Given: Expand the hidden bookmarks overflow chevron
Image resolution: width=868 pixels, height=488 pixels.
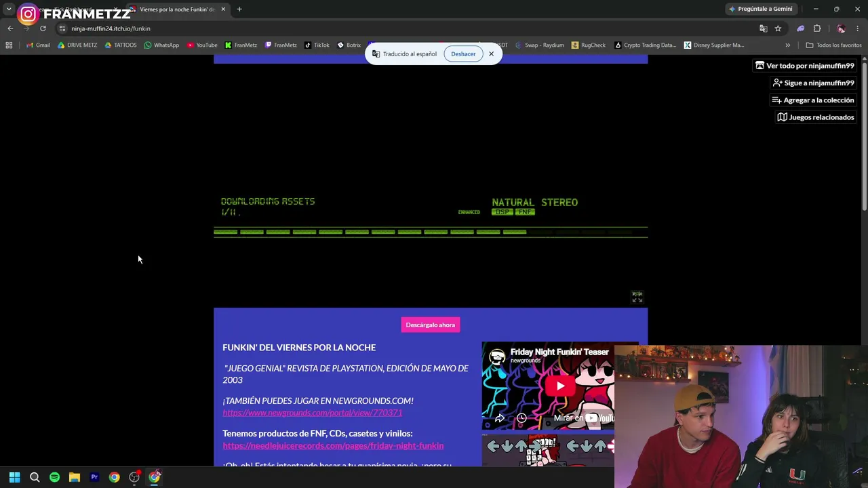Looking at the screenshot, I should (x=787, y=45).
